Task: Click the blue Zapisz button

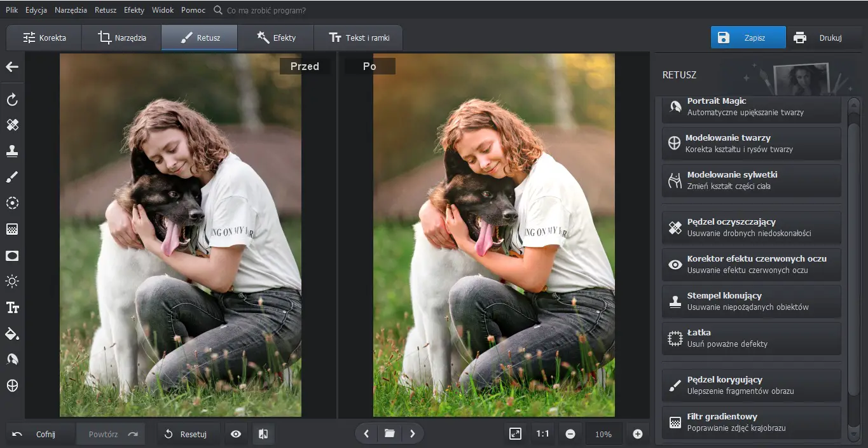Action: (x=748, y=38)
